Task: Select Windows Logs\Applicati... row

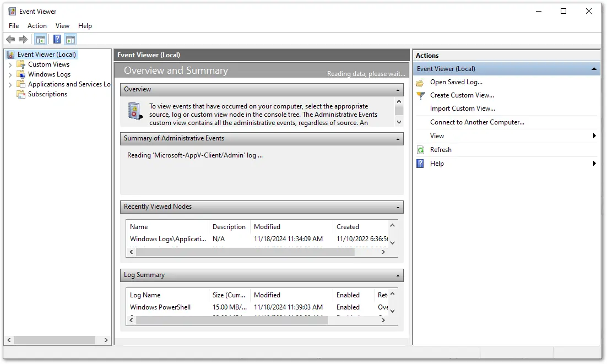Action: click(x=257, y=239)
